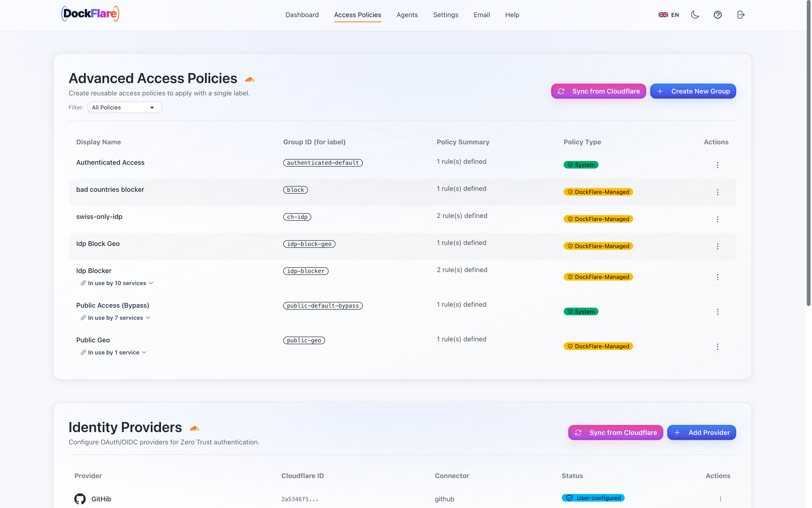This screenshot has height=508, width=812.
Task: Click the authenticated-default group ID badge
Action: tap(323, 163)
